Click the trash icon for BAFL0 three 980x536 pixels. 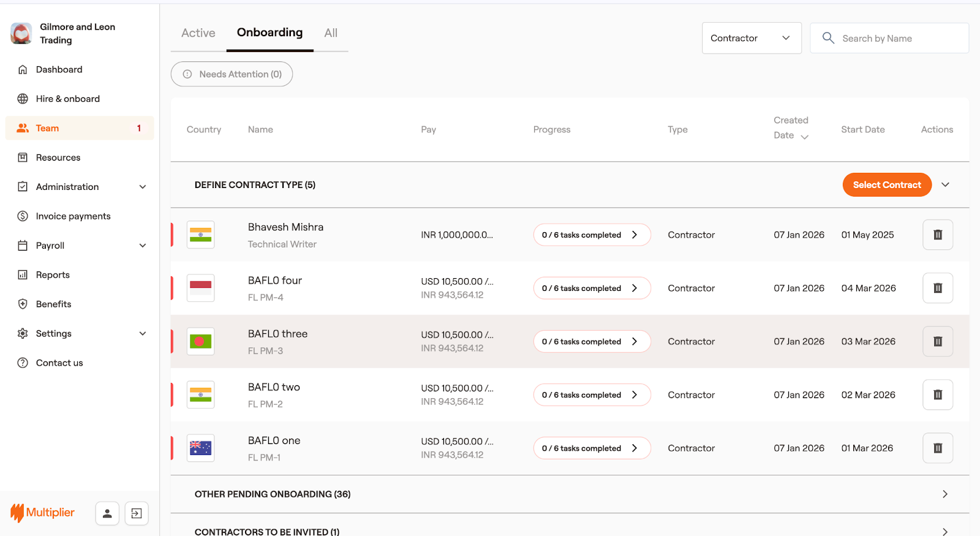pos(937,342)
